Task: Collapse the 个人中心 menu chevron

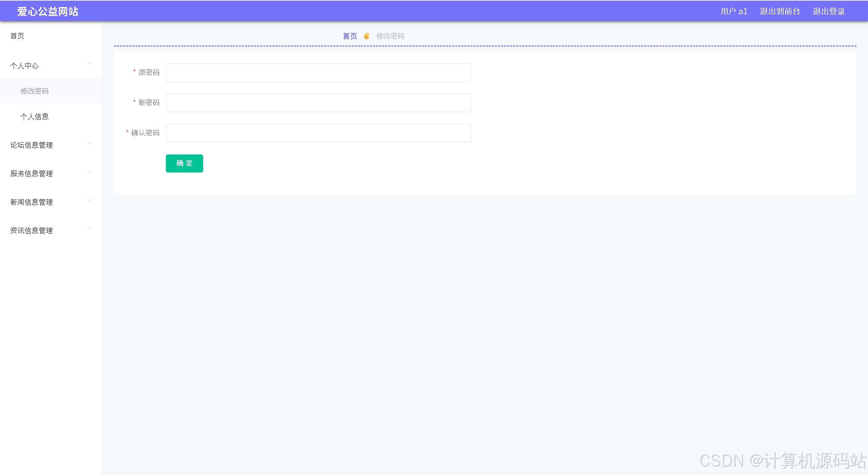Action: tap(90, 64)
